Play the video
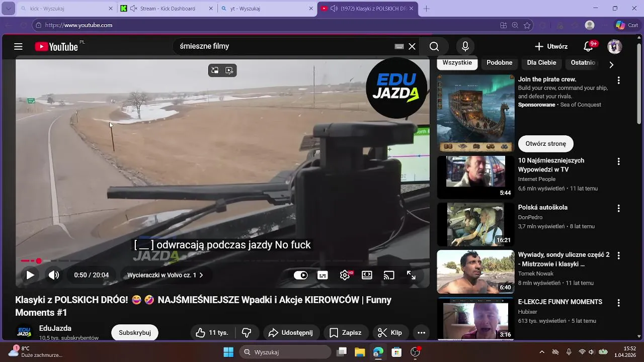The height and width of the screenshot is (362, 644). [x=30, y=275]
